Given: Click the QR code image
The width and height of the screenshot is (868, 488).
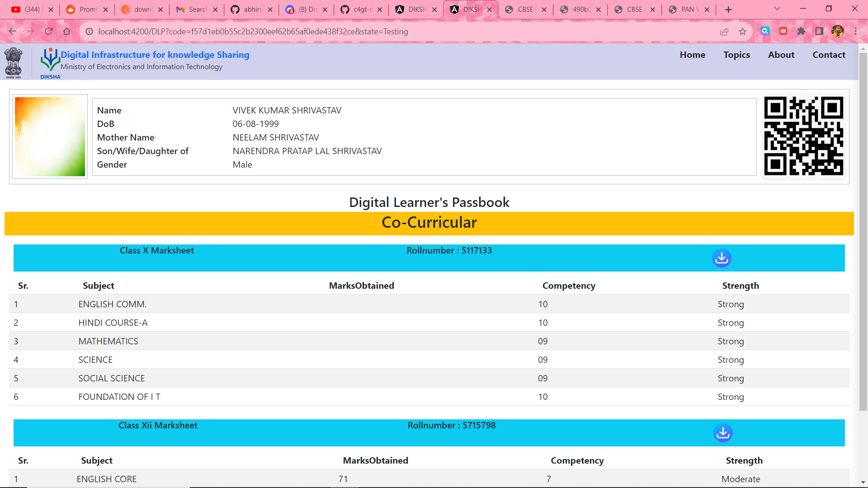Looking at the screenshot, I should pyautogui.click(x=803, y=136).
